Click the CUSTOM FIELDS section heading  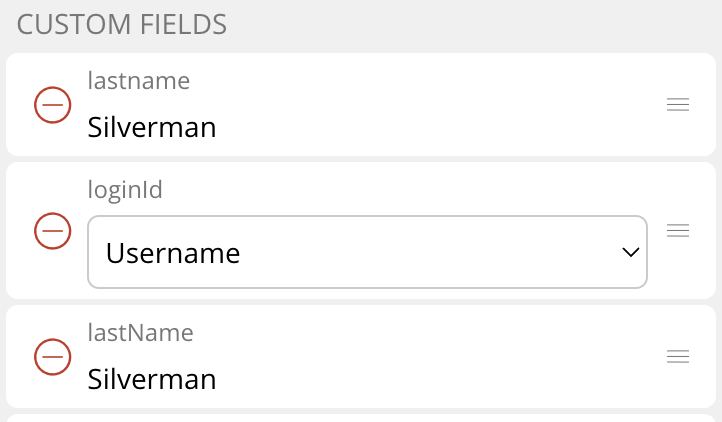pyautogui.click(x=122, y=24)
